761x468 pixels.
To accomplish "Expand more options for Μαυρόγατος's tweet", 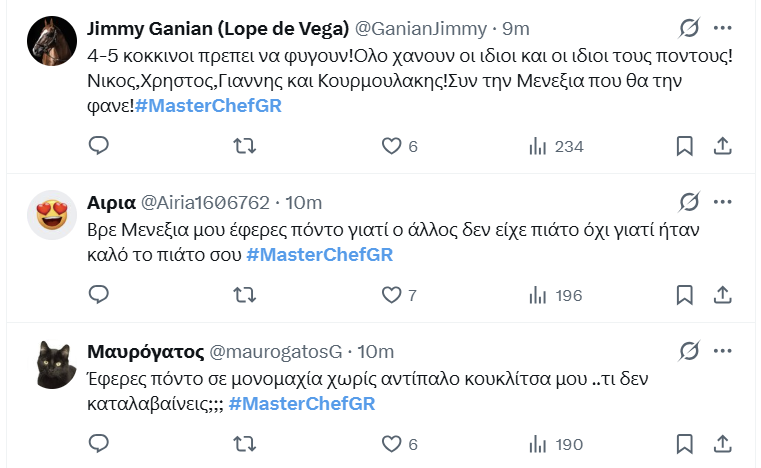I will pos(722,351).
